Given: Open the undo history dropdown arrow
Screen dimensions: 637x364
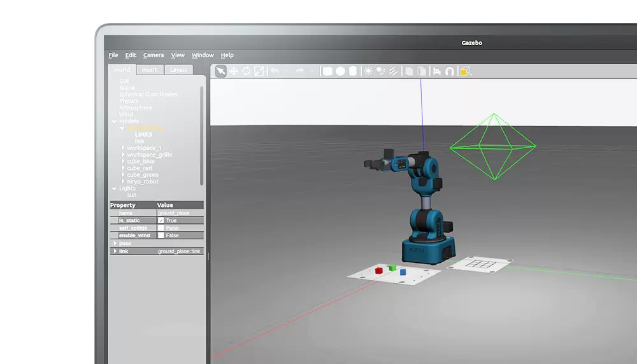Looking at the screenshot, I should coord(287,71).
